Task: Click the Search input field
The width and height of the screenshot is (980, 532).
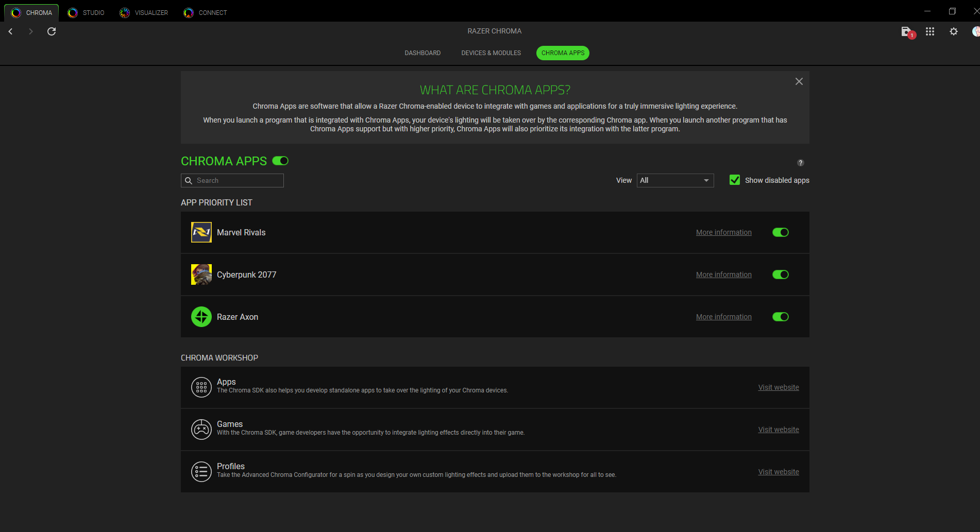Action: click(x=232, y=180)
